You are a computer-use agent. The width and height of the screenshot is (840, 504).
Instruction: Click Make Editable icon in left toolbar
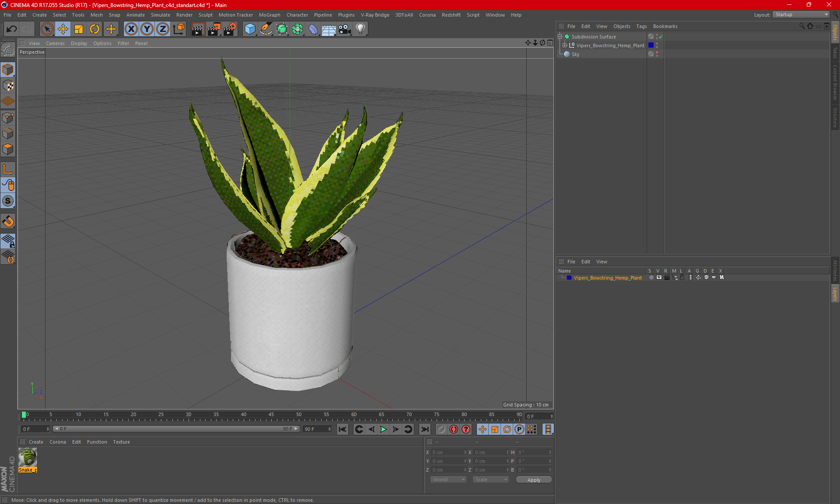pos(8,49)
